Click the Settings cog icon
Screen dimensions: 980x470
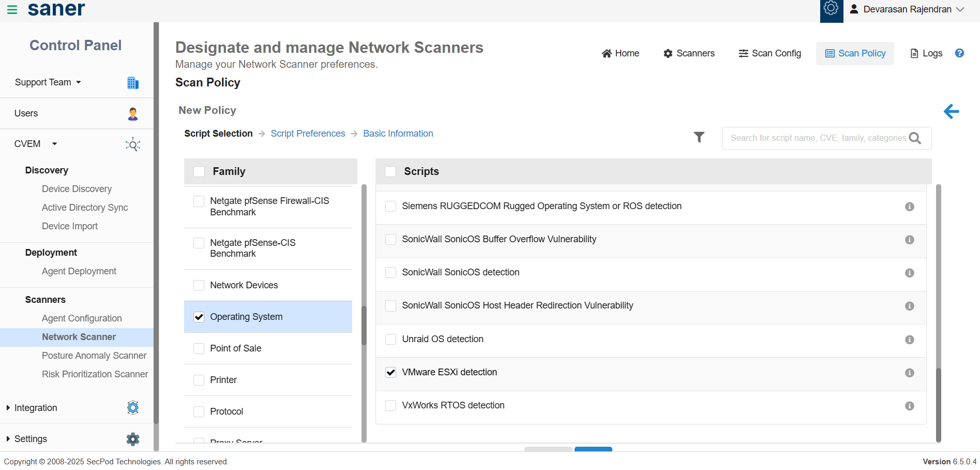click(133, 439)
